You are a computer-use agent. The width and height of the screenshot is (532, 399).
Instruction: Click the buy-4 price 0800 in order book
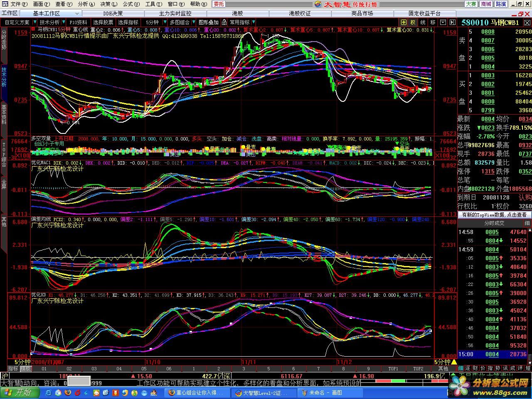[488, 101]
